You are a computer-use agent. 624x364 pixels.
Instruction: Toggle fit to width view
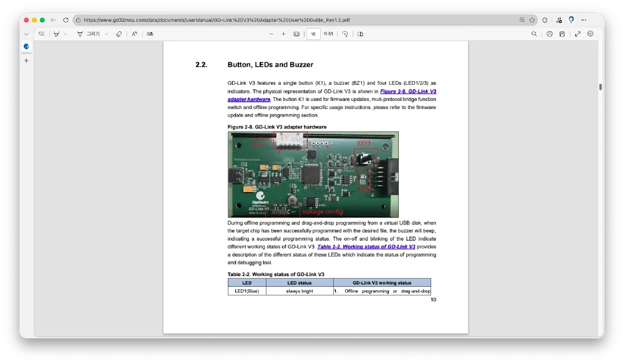tap(296, 34)
